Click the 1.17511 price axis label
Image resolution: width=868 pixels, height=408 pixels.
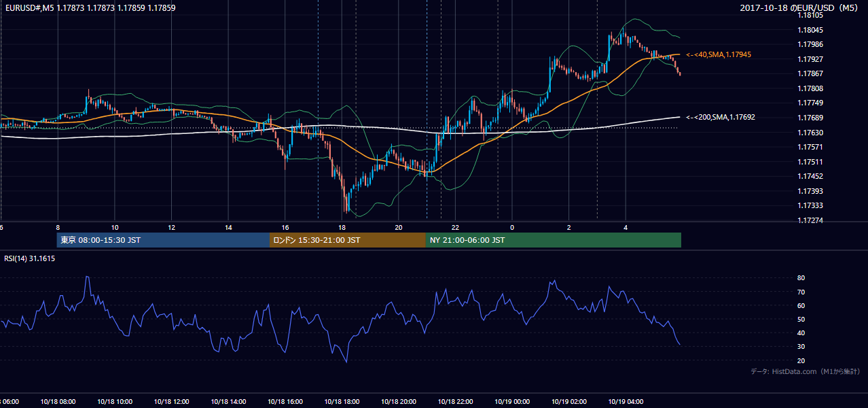pos(810,162)
